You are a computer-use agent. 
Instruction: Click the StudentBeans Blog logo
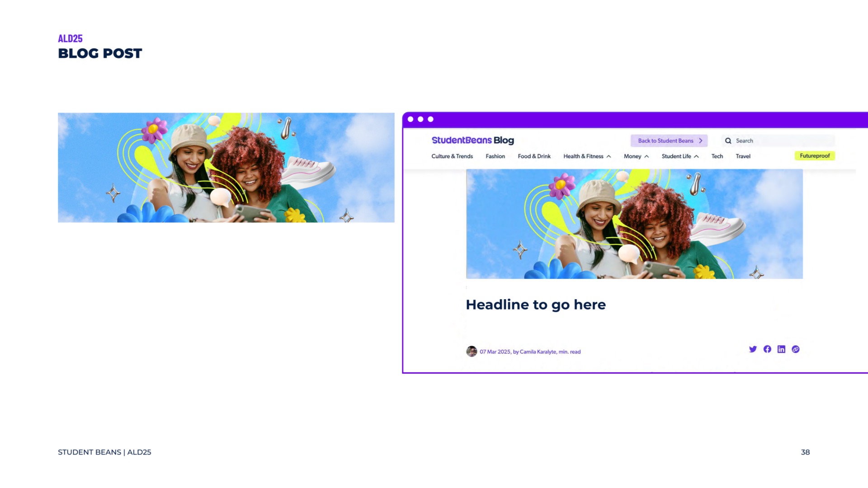[472, 141]
